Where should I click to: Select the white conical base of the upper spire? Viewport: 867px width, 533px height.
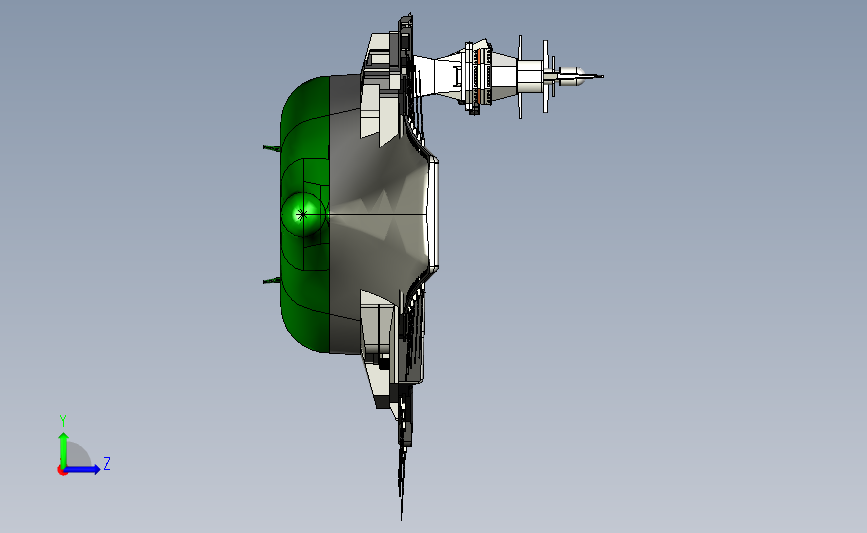coord(437,76)
